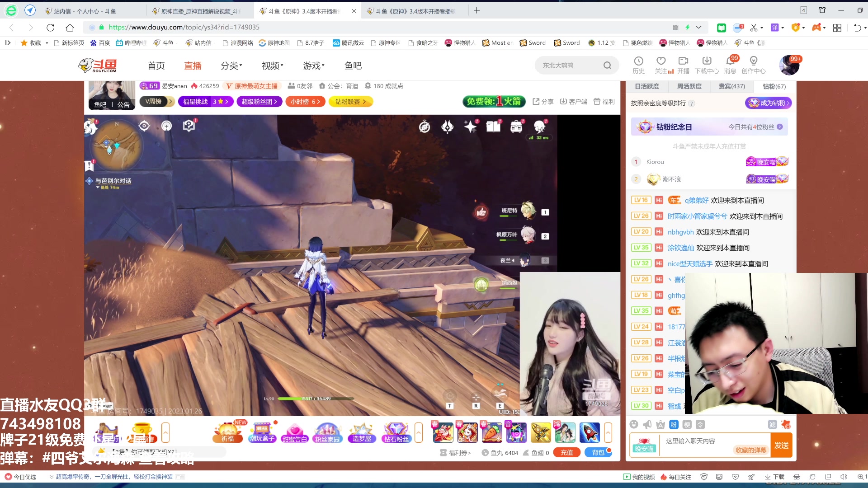
Task: Open the translate tool dropdown arrow
Action: [783, 28]
